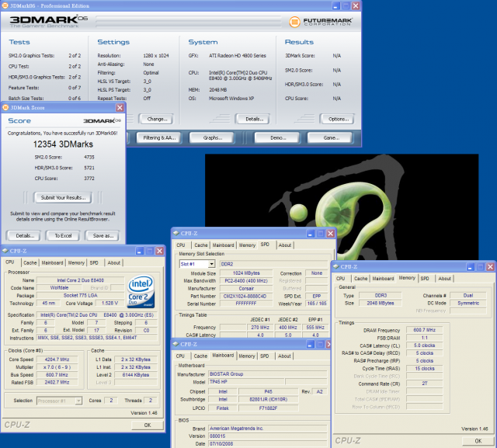The image size is (497, 448).
Task: Click the Intel Core 2 Duo logo
Action: [141, 291]
